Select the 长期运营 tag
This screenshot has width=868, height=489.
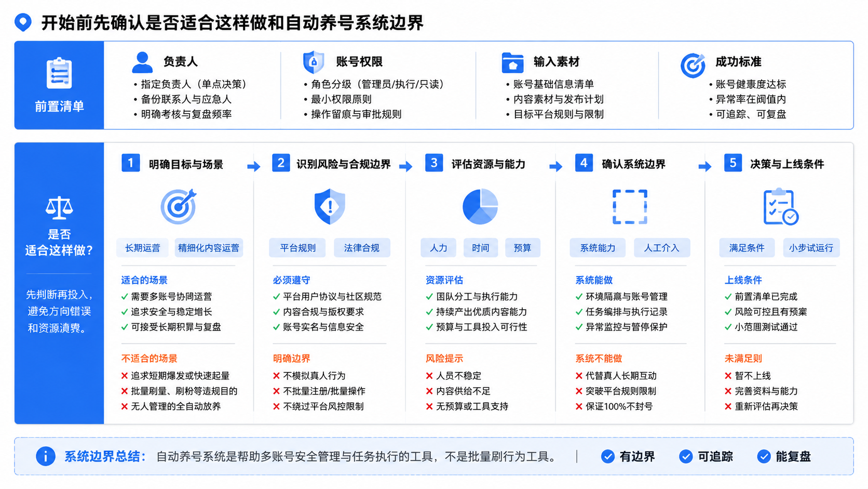pos(142,248)
